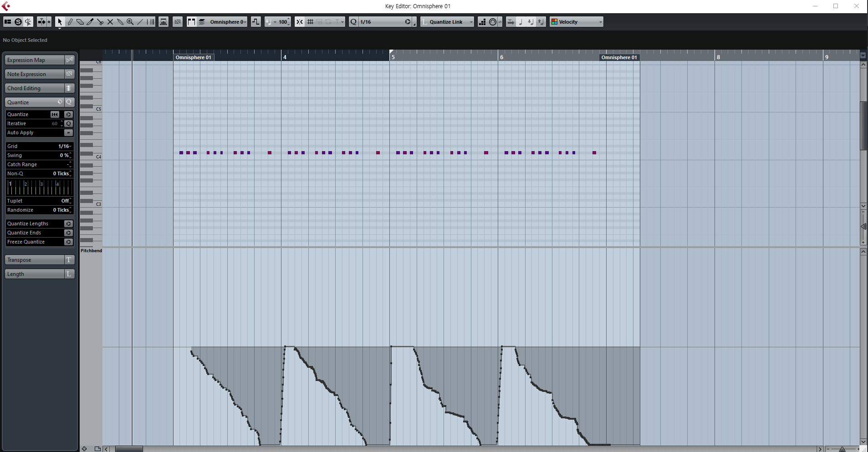868x452 pixels.
Task: Select the Zoom magnifier tool
Action: coord(130,22)
